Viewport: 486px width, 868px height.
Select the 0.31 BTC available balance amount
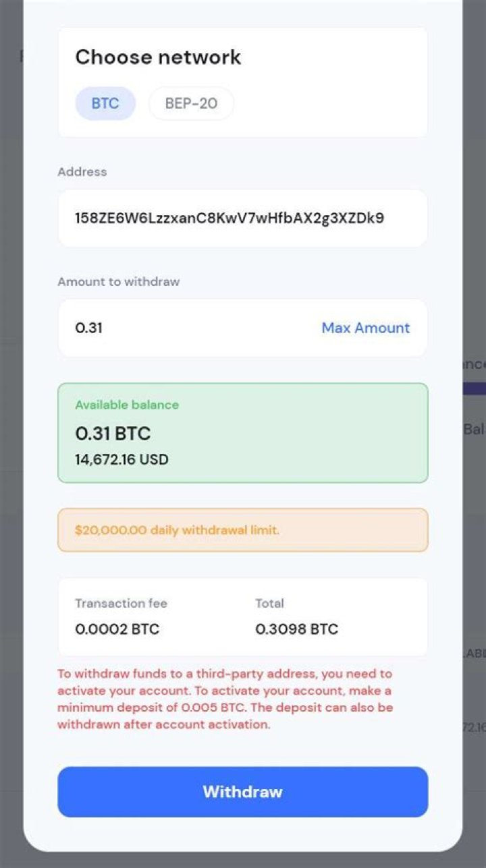(113, 433)
